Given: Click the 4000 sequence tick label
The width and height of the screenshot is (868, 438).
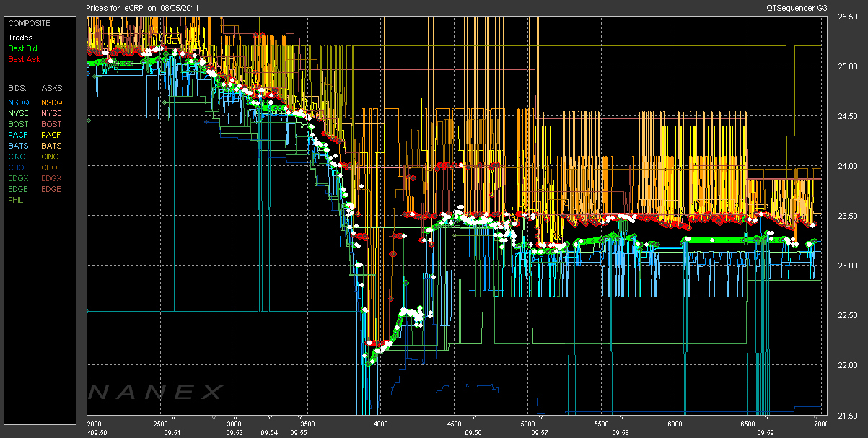Looking at the screenshot, I should click(x=381, y=424).
